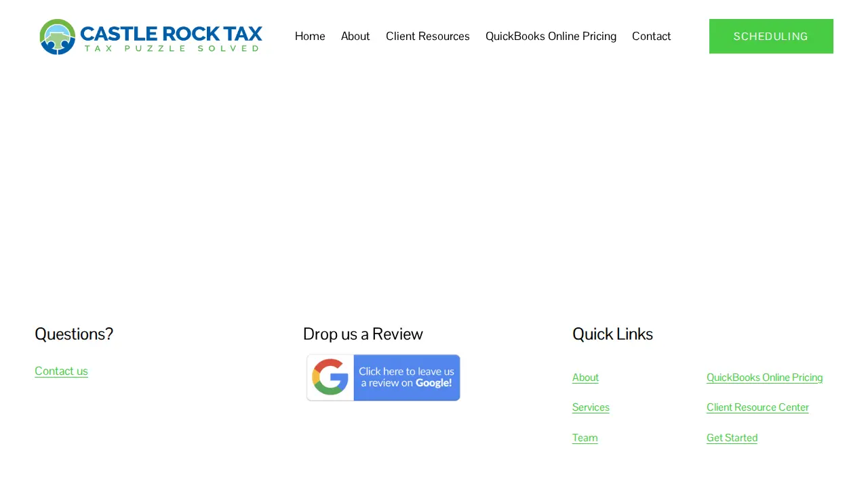Open QuickBooks Online Pricing in navigation bar
The height and width of the screenshot is (488, 868).
click(551, 37)
